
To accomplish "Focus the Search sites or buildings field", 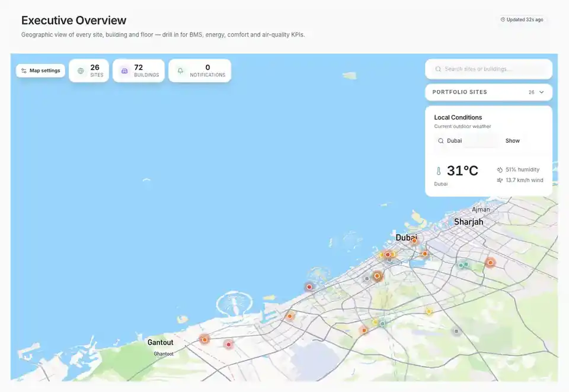I will click(x=488, y=69).
